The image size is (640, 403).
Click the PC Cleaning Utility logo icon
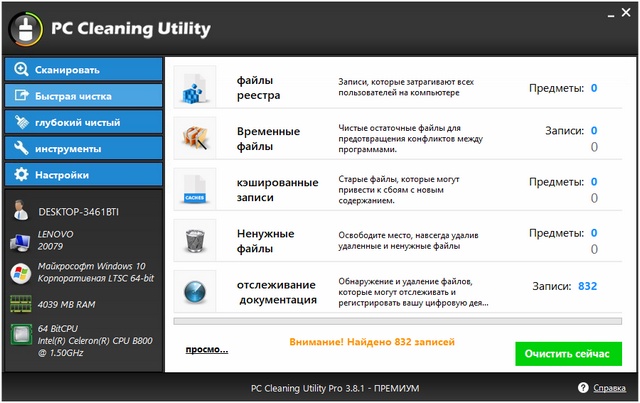click(26, 29)
